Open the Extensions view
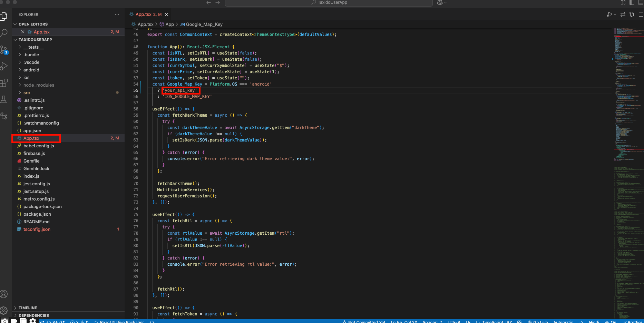Viewport: 644px width, 323px height. coord(4,83)
